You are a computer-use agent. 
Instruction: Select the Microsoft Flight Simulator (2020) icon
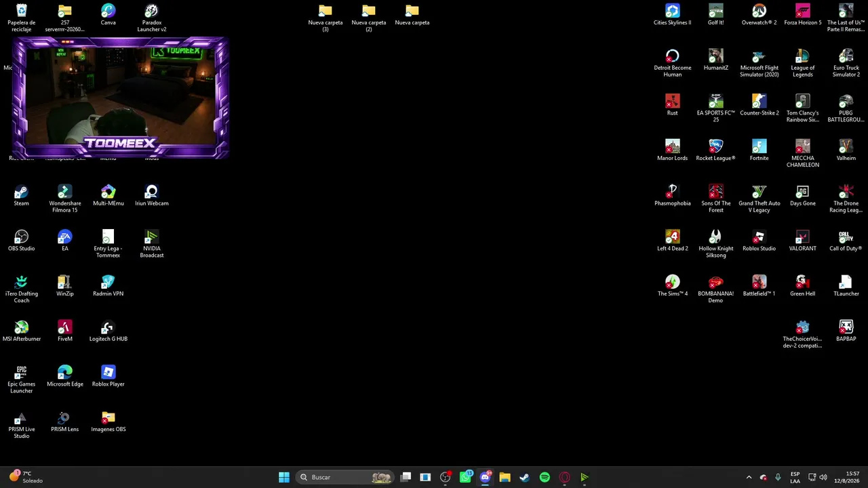(x=759, y=63)
